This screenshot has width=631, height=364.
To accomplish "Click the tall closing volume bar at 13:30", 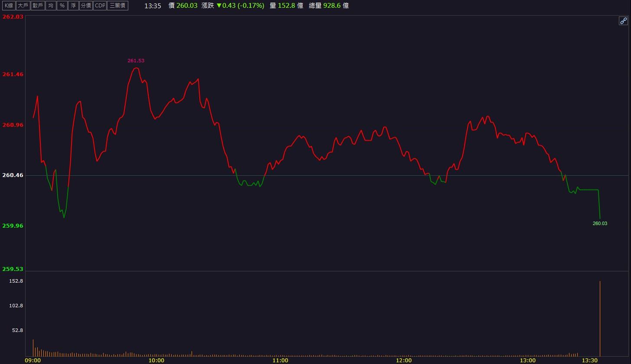I will click(600, 319).
